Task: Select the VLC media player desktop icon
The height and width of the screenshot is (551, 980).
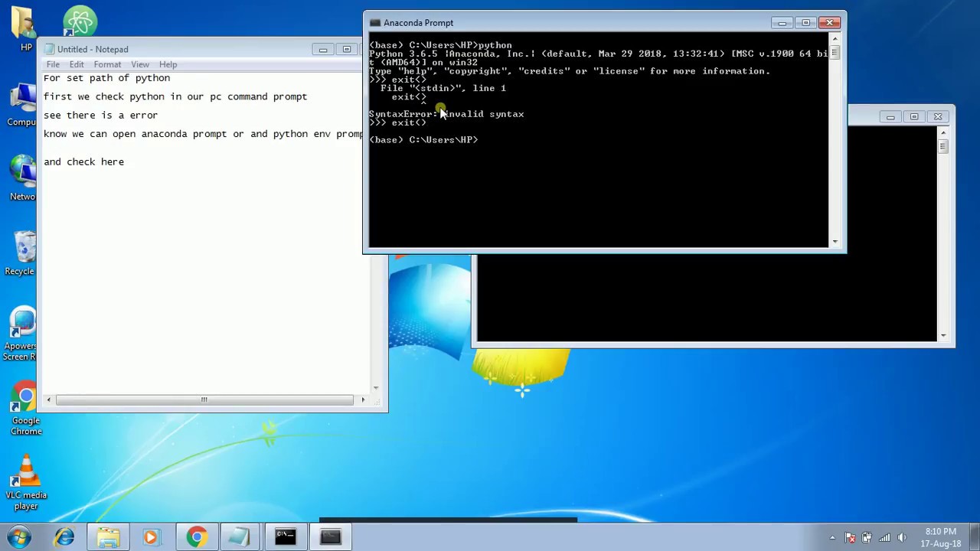Action: tap(26, 482)
